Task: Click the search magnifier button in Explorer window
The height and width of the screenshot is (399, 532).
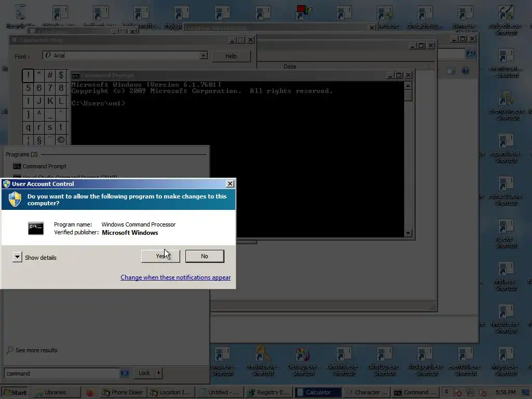Action: [470, 54]
